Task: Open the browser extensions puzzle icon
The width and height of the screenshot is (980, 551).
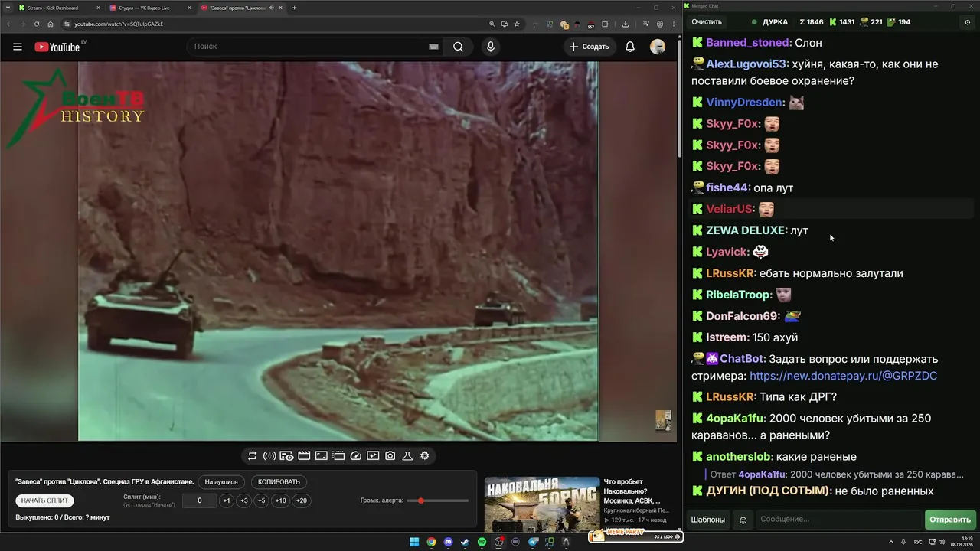Action: tap(605, 24)
